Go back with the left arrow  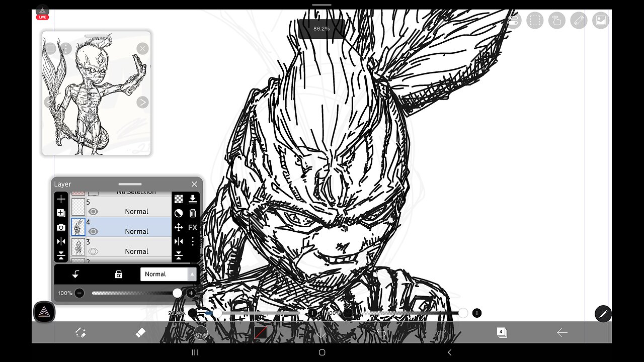click(x=562, y=332)
